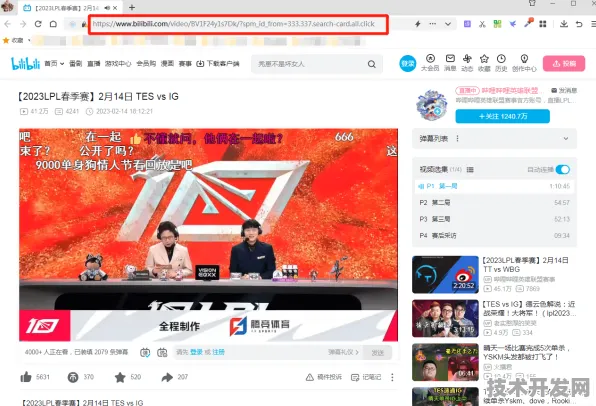596x406 pixels.
Task: Open danmaku list options menu dots
Action: coord(457,138)
